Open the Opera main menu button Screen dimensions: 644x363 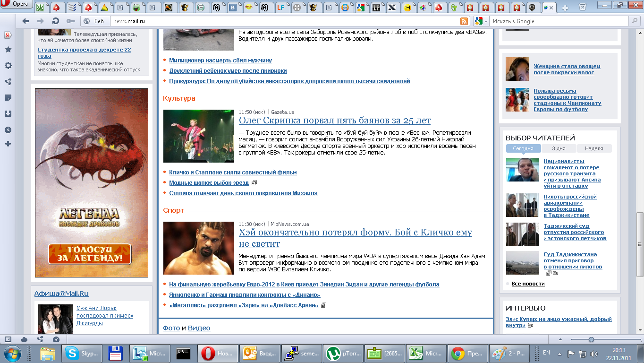(x=17, y=4)
